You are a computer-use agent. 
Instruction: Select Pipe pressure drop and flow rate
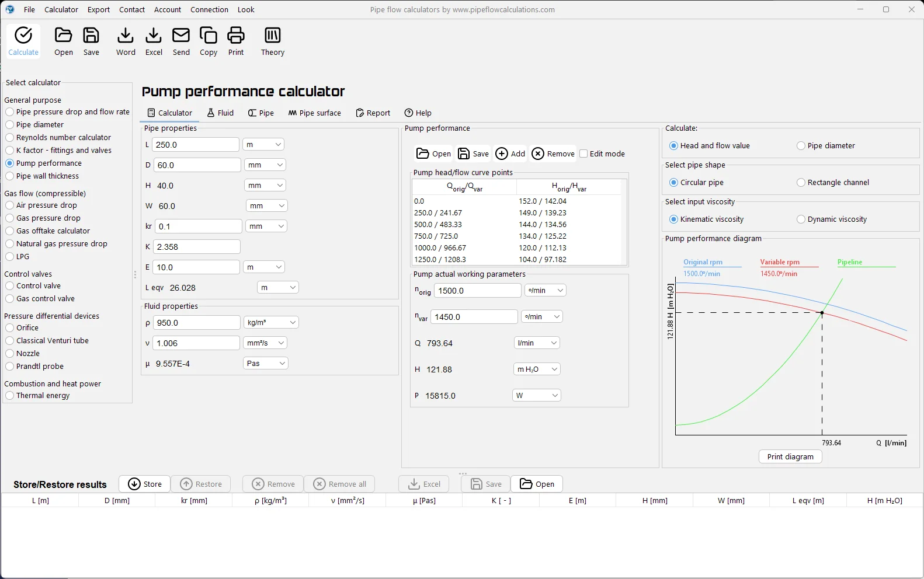pyautogui.click(x=67, y=111)
